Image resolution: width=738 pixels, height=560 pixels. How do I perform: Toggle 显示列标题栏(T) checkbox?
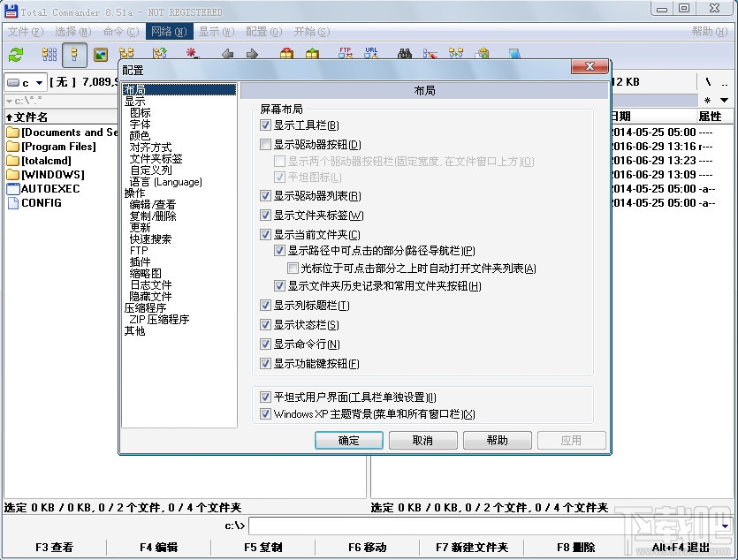click(265, 305)
